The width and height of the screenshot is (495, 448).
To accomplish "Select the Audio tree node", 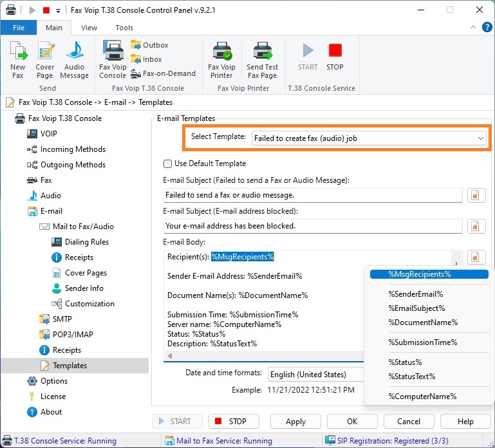I will (44, 196).
